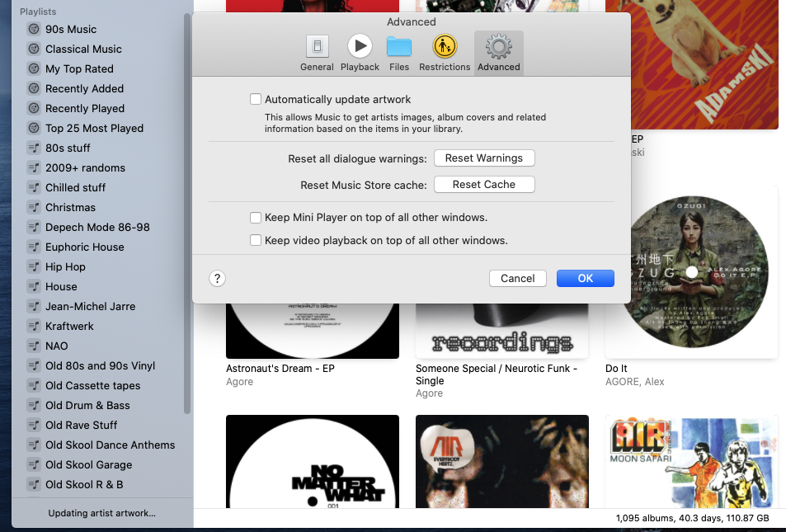Select the Chilled stuff playlist name
786x532 pixels.
pyautogui.click(x=76, y=187)
